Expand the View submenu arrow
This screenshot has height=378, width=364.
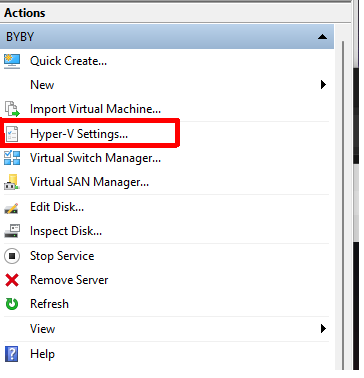coord(323,329)
